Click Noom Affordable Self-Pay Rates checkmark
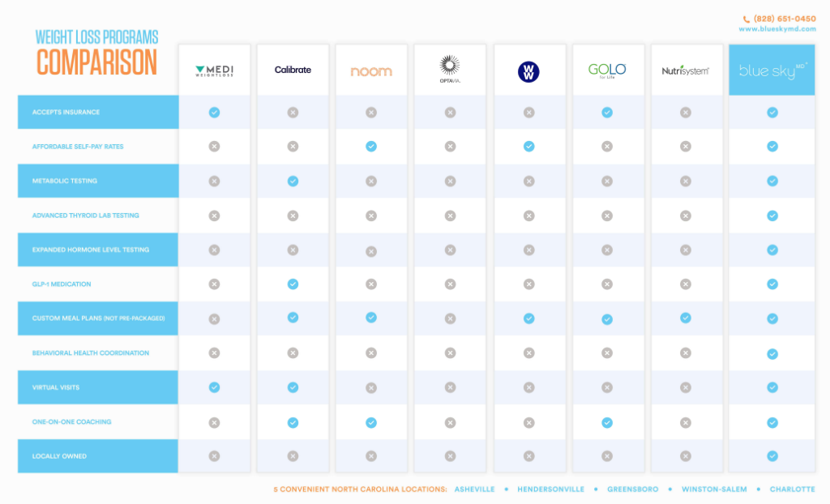 click(371, 147)
